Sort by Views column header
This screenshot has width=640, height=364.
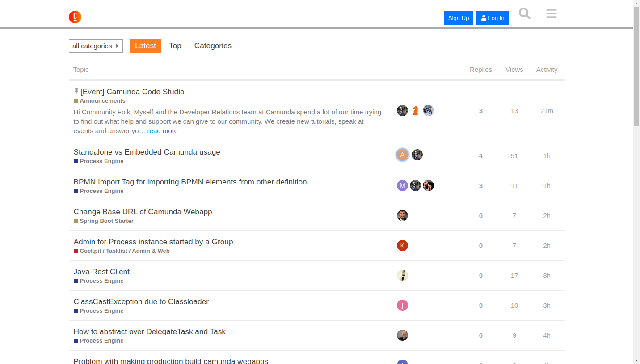514,70
